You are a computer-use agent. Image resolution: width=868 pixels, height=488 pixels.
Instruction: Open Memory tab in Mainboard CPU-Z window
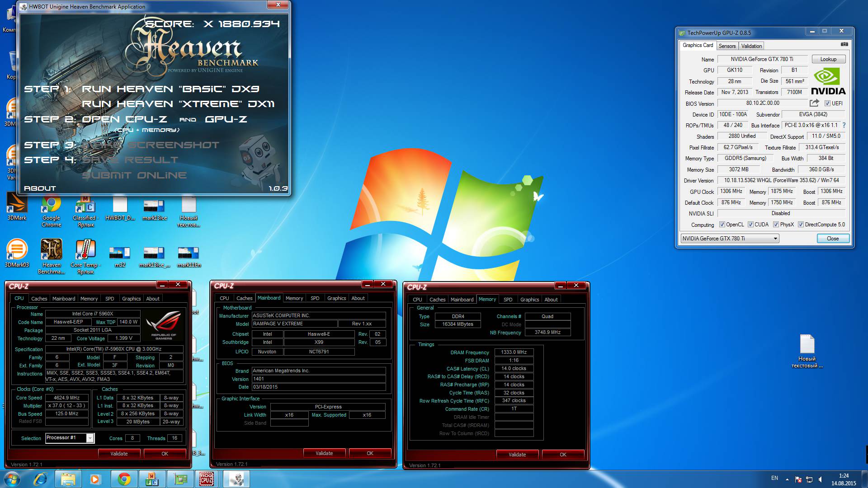(294, 298)
